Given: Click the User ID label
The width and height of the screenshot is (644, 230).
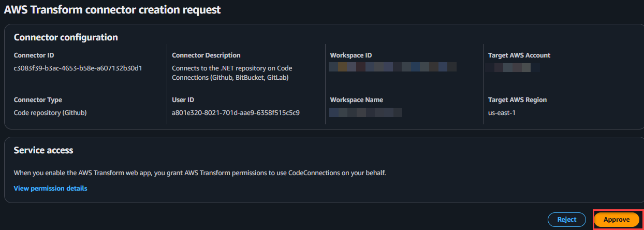Looking at the screenshot, I should (x=183, y=100).
